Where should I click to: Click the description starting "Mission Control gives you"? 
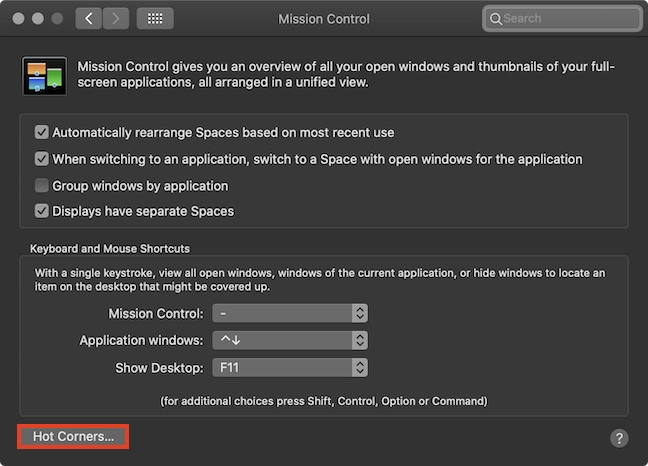pos(346,74)
